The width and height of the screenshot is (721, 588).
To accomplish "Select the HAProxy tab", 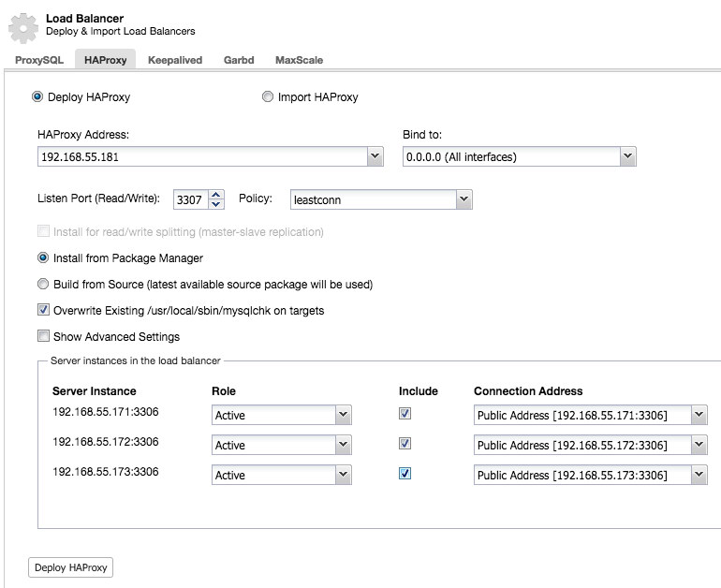I will point(105,60).
